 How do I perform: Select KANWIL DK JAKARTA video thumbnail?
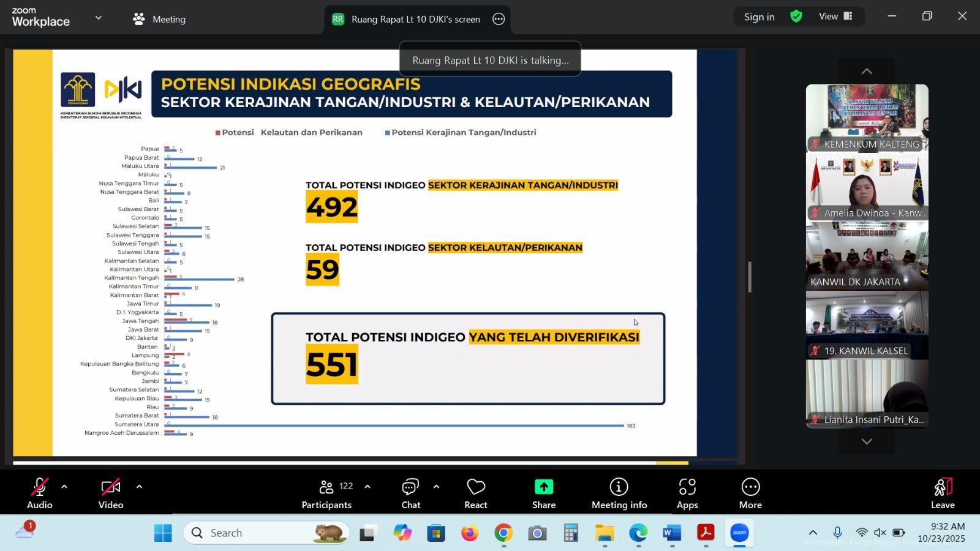(867, 255)
